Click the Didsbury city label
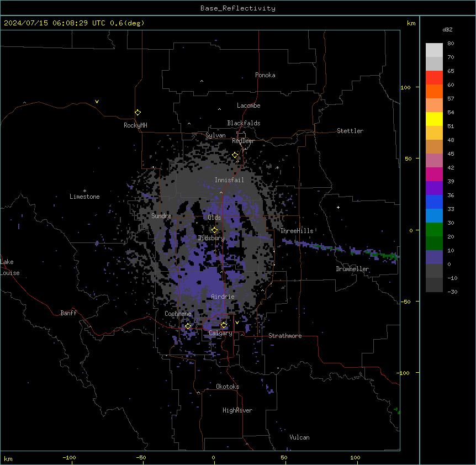The image size is (476, 465). pyautogui.click(x=211, y=238)
